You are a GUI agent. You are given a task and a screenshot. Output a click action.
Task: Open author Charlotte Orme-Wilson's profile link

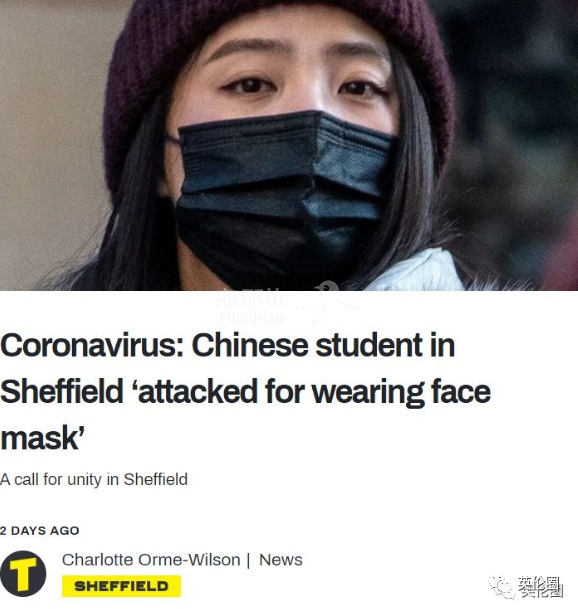pyautogui.click(x=151, y=560)
